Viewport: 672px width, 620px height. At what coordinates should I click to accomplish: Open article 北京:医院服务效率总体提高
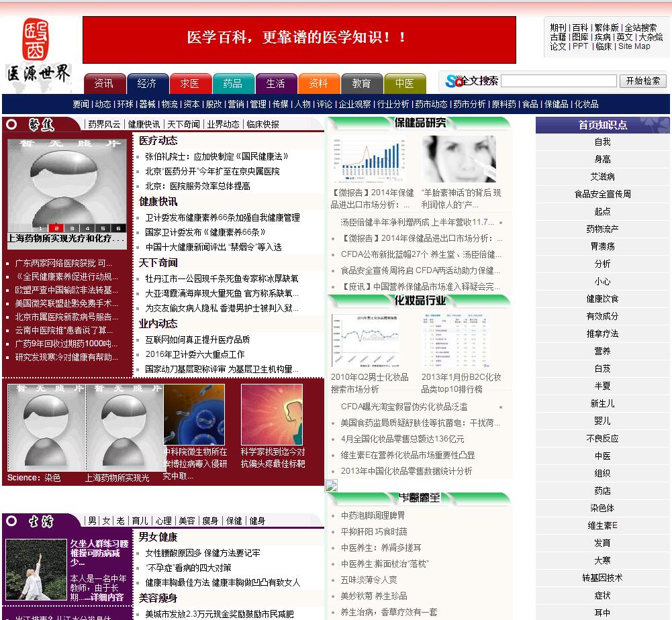(x=197, y=186)
